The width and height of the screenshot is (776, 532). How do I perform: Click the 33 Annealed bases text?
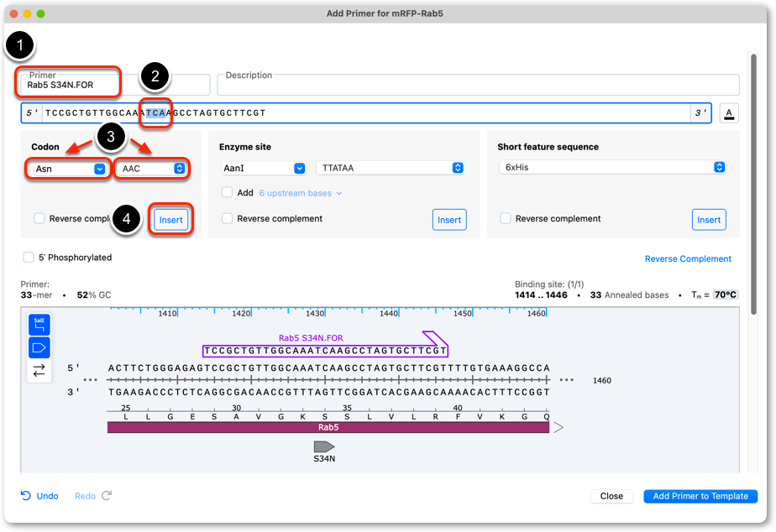[x=629, y=295]
